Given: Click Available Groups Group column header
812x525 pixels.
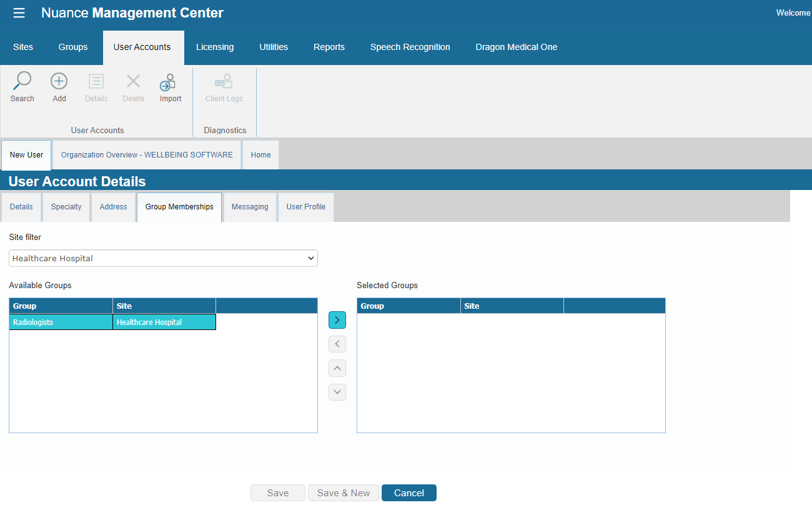Looking at the screenshot, I should click(x=61, y=306).
